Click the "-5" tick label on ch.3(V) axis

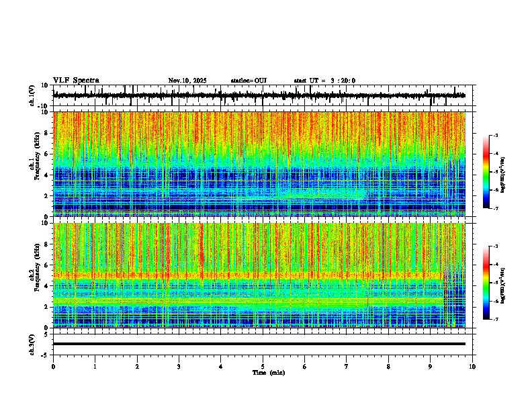tap(46, 355)
